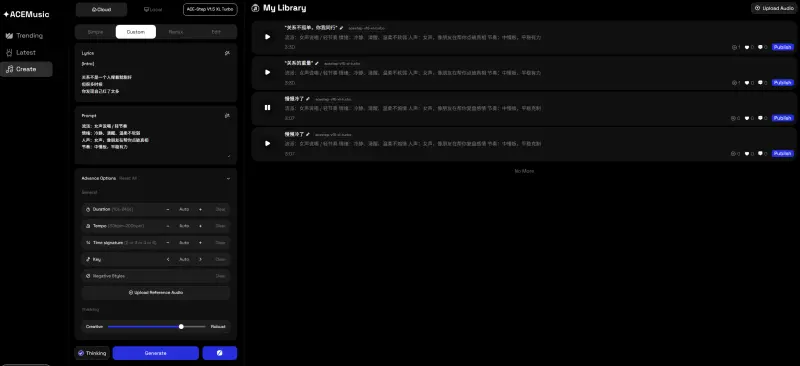
Task: Decrease the Time signature value
Action: point(168,242)
